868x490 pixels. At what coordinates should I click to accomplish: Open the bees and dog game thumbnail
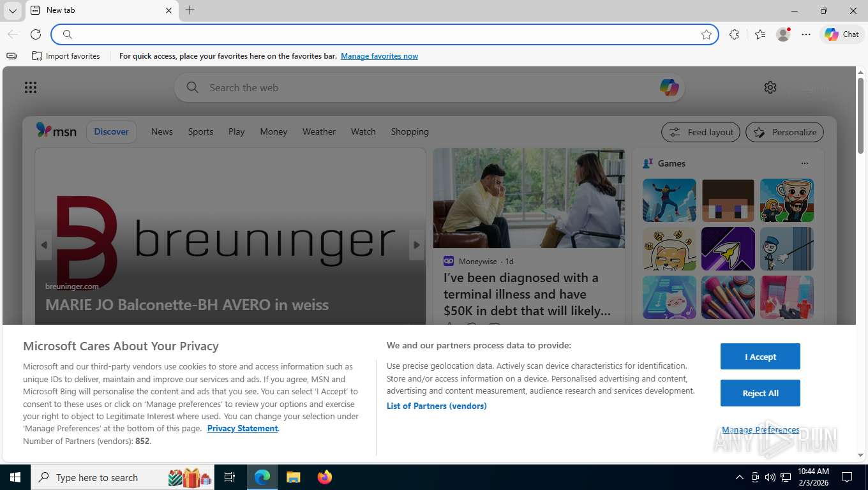tap(670, 249)
